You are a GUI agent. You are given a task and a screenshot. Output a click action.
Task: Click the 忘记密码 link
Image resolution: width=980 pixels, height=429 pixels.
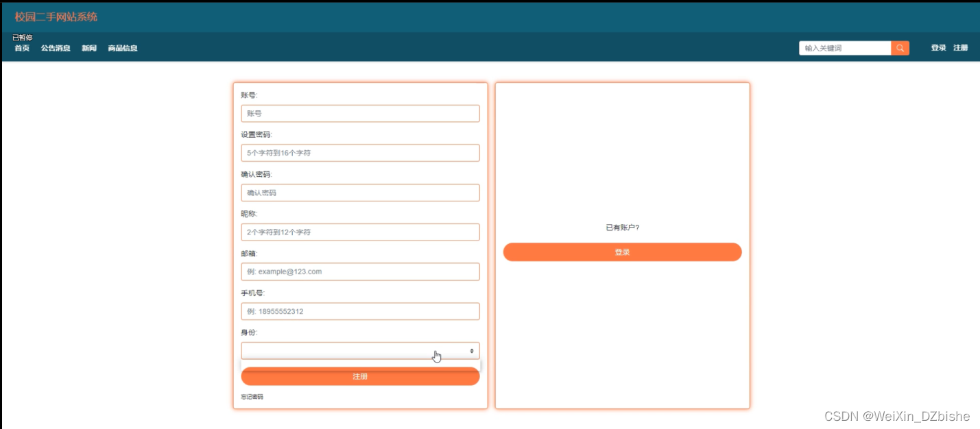pyautogui.click(x=252, y=397)
